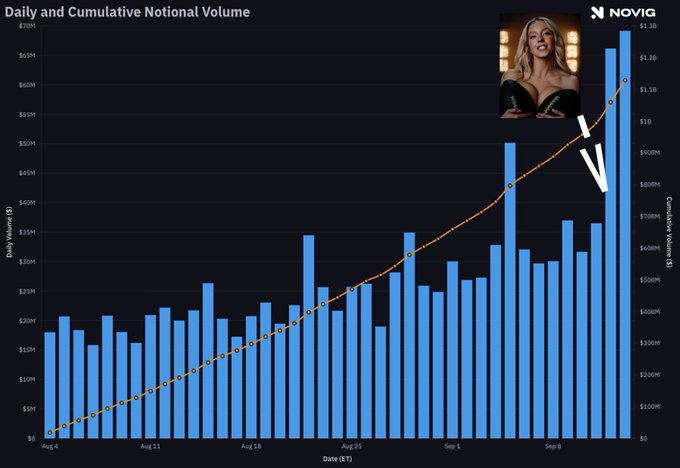Click the 'Aug 25' date label
The width and height of the screenshot is (680, 468).
(352, 446)
